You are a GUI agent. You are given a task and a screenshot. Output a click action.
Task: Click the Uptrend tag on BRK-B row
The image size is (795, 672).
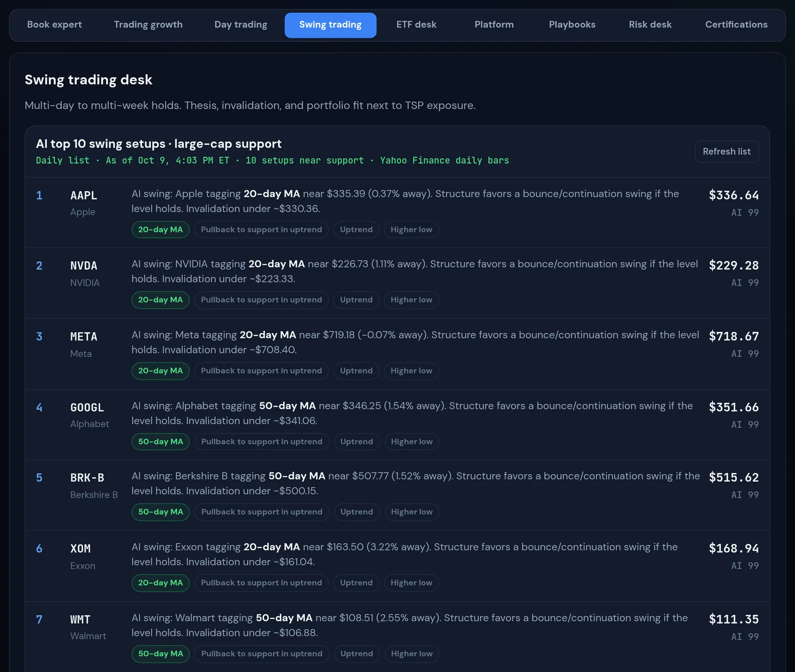point(357,512)
